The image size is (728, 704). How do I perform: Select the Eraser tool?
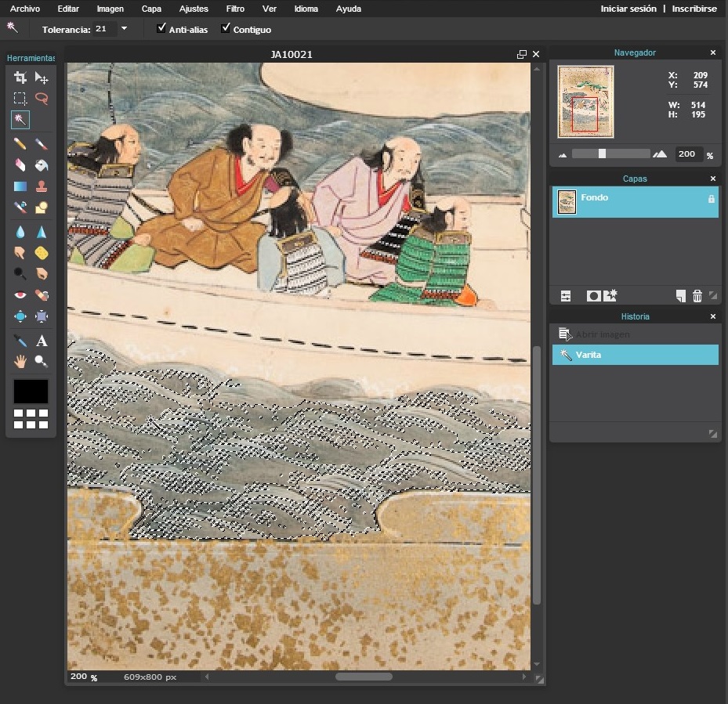tap(20, 164)
